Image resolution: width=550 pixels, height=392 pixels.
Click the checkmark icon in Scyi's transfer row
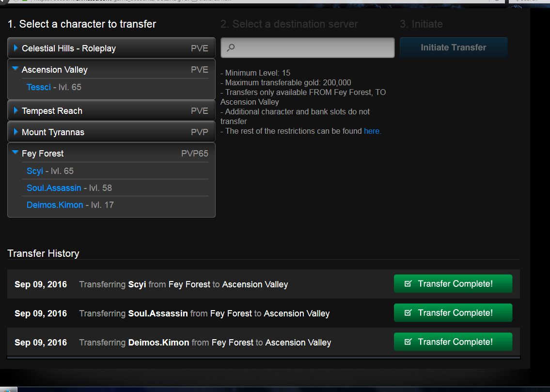click(408, 284)
